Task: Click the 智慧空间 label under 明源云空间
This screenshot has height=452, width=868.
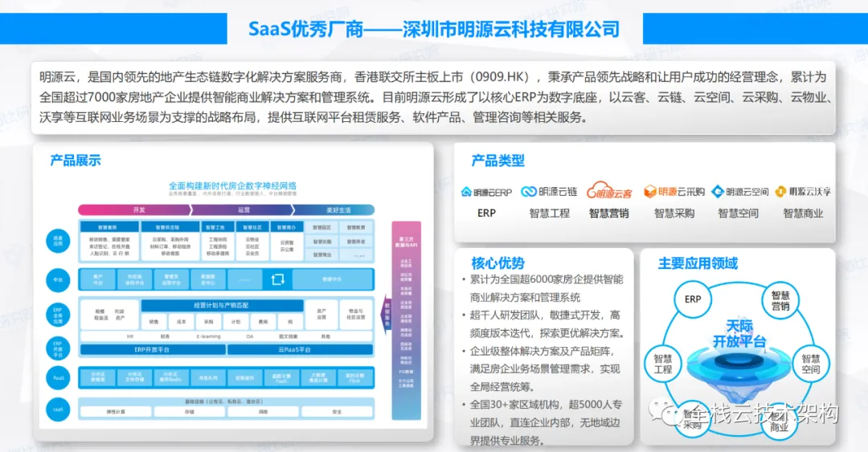Action: click(738, 213)
